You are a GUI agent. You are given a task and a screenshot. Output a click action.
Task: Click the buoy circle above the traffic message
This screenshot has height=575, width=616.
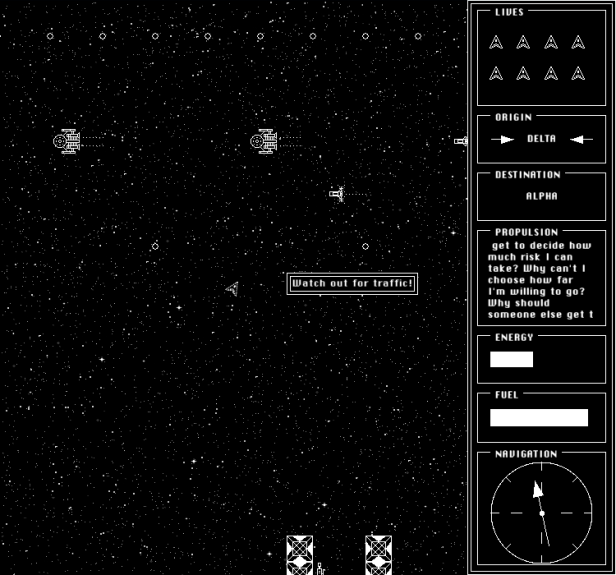coord(365,246)
